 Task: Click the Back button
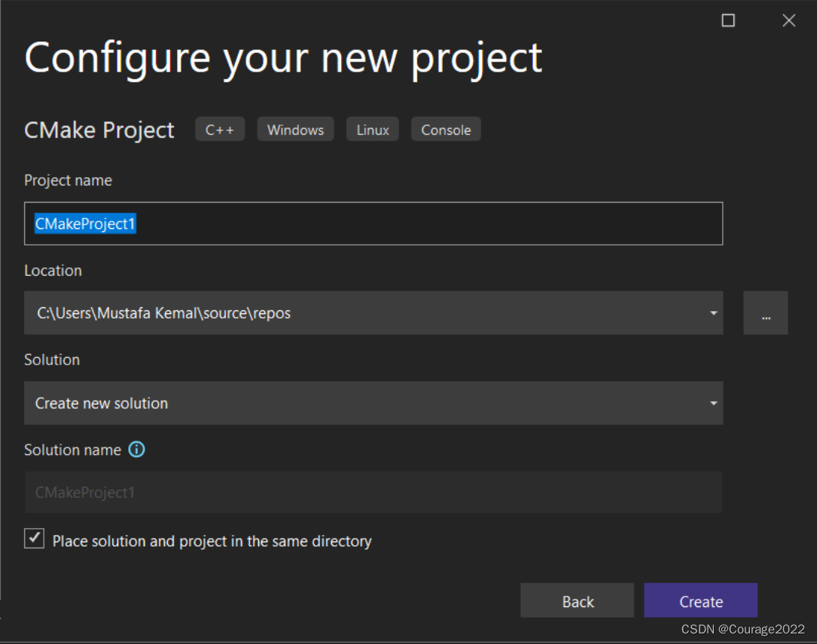click(578, 601)
